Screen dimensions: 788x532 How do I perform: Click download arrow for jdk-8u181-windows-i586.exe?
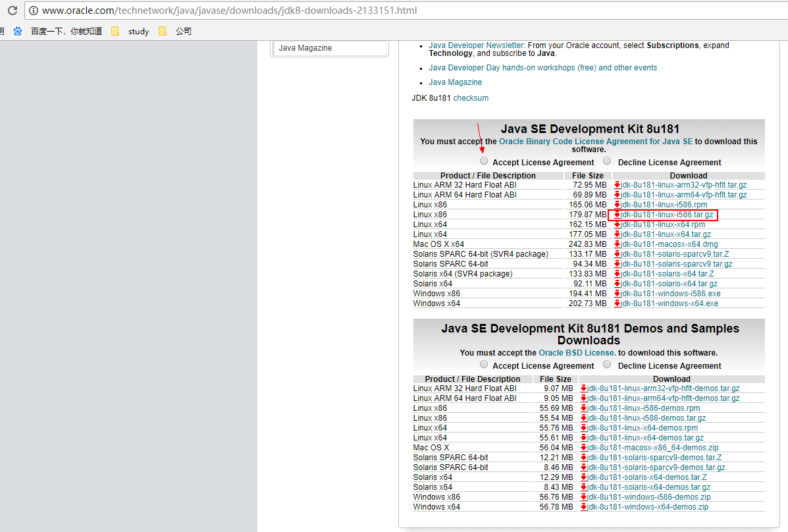tap(617, 294)
